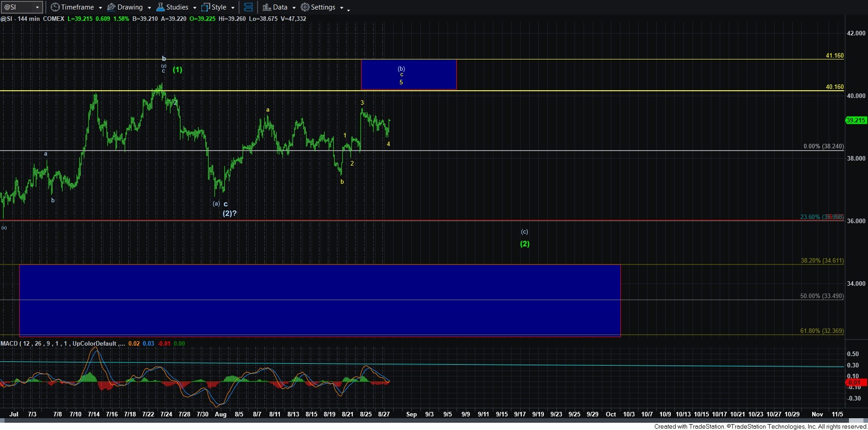
Task: Select the large lower blue support box
Action: pos(320,300)
